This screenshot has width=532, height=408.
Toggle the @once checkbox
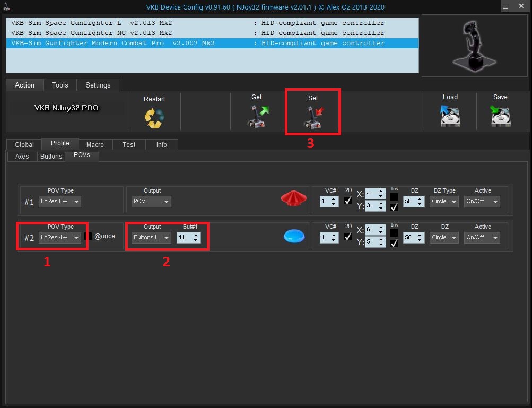click(88, 236)
